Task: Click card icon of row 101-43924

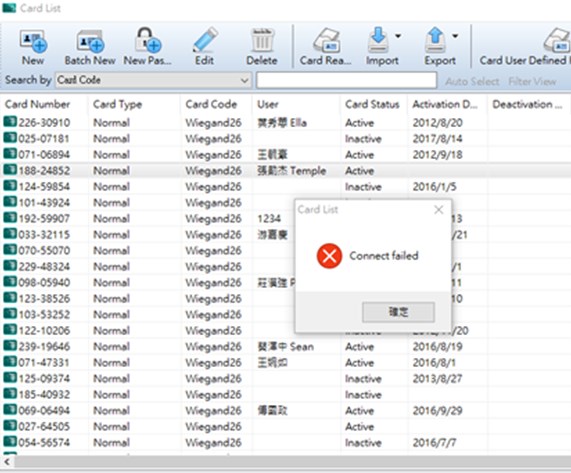Action: 10,201
